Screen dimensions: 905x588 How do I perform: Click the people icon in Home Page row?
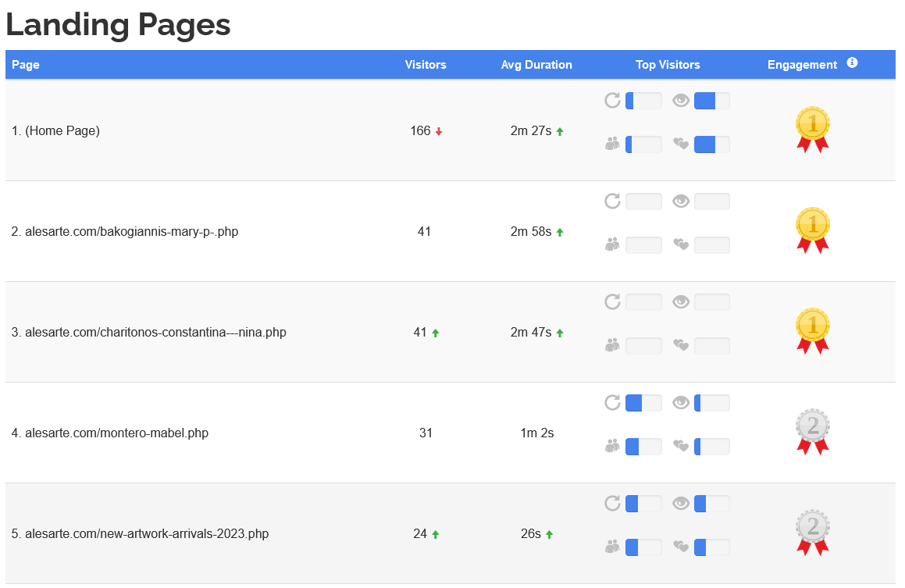point(612,144)
